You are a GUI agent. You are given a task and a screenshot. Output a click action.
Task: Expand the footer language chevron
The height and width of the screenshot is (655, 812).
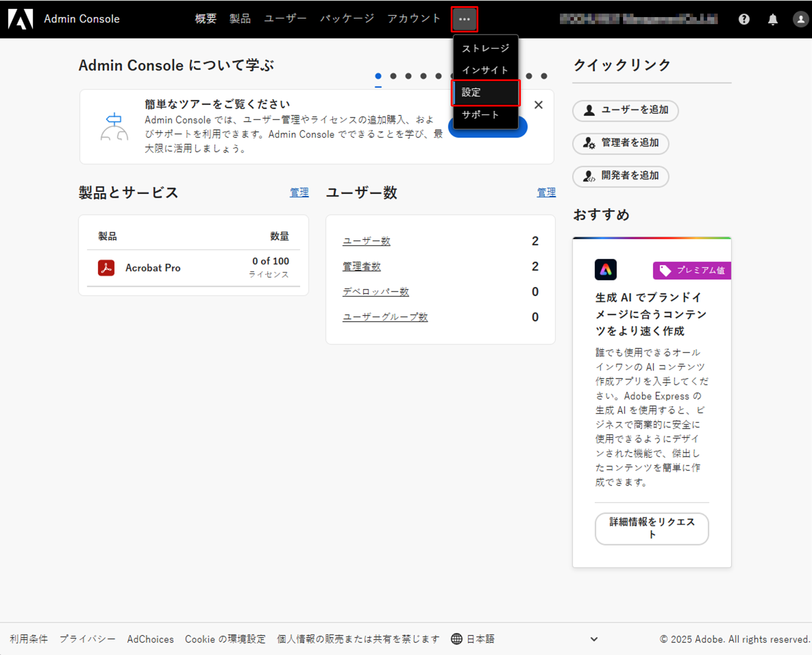tap(594, 639)
